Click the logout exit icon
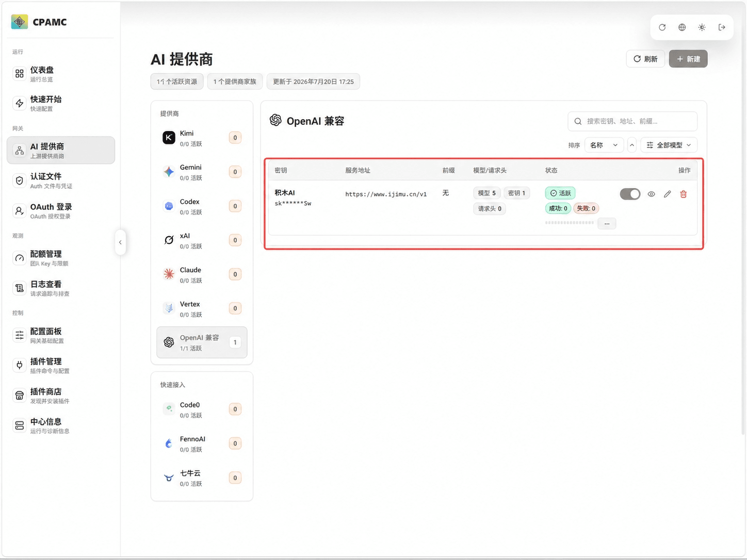Screen dimensions: 747x560 coord(722,27)
